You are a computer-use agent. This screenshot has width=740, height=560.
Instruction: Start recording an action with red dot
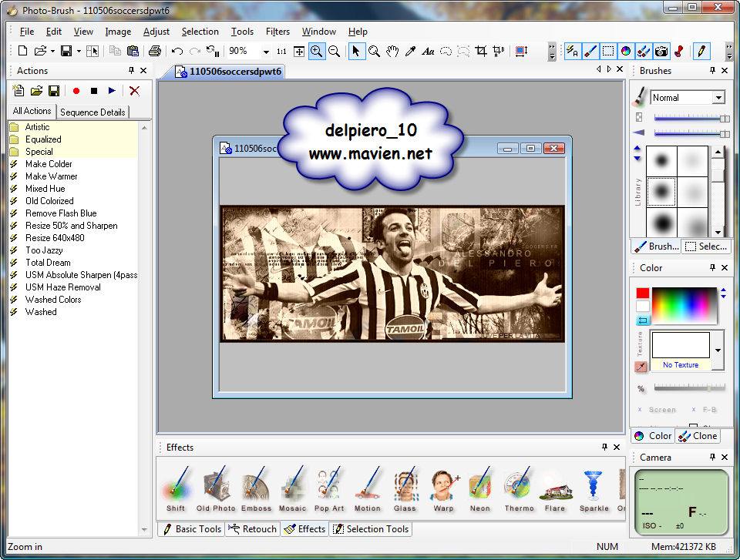(76, 91)
